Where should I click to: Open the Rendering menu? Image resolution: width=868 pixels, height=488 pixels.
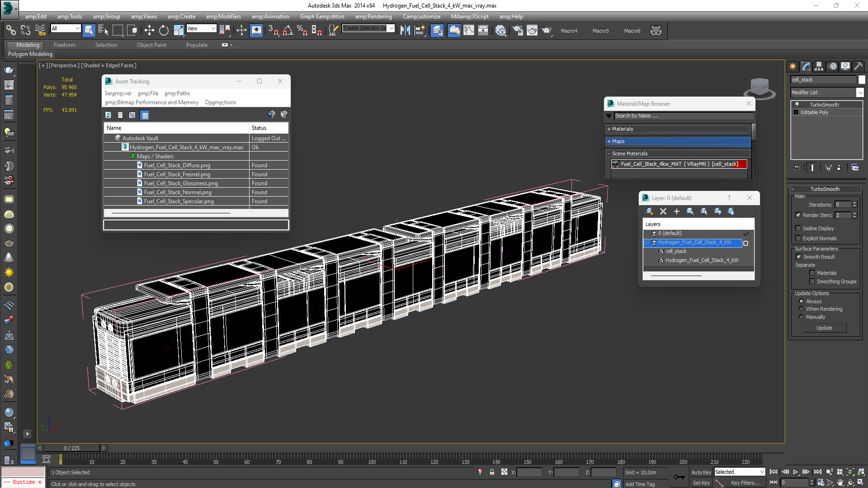point(373,17)
